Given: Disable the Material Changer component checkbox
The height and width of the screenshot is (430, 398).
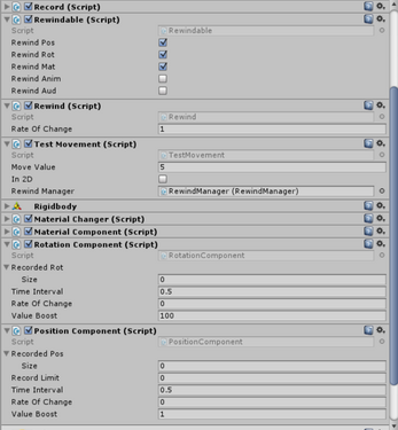Looking at the screenshot, I should (x=28, y=219).
